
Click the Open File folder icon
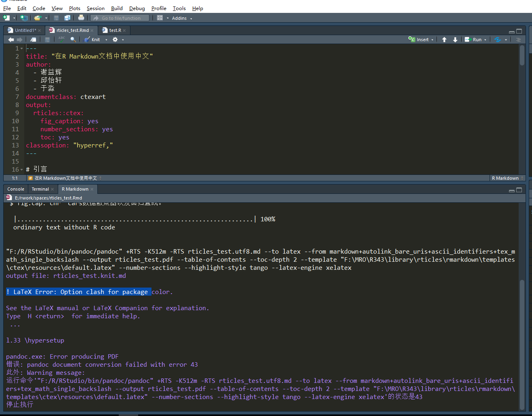[x=38, y=18]
